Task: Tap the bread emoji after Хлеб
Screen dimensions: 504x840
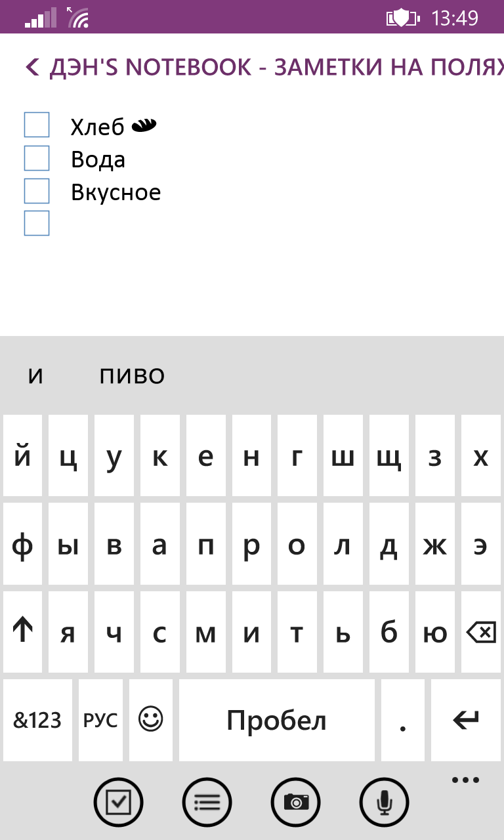Action: tap(144, 125)
